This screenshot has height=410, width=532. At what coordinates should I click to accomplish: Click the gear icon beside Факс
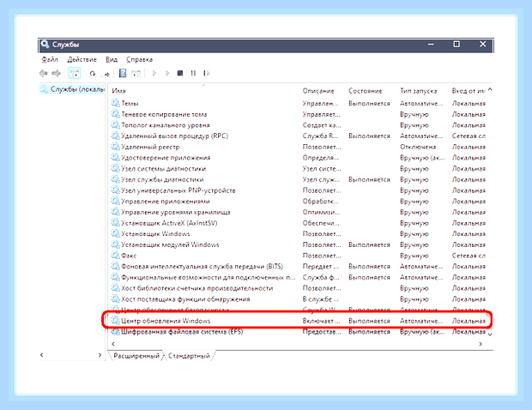[x=115, y=255]
